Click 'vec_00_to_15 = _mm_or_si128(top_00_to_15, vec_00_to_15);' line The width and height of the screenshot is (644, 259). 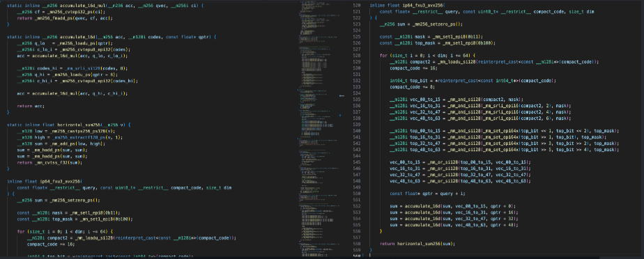click(x=460, y=162)
